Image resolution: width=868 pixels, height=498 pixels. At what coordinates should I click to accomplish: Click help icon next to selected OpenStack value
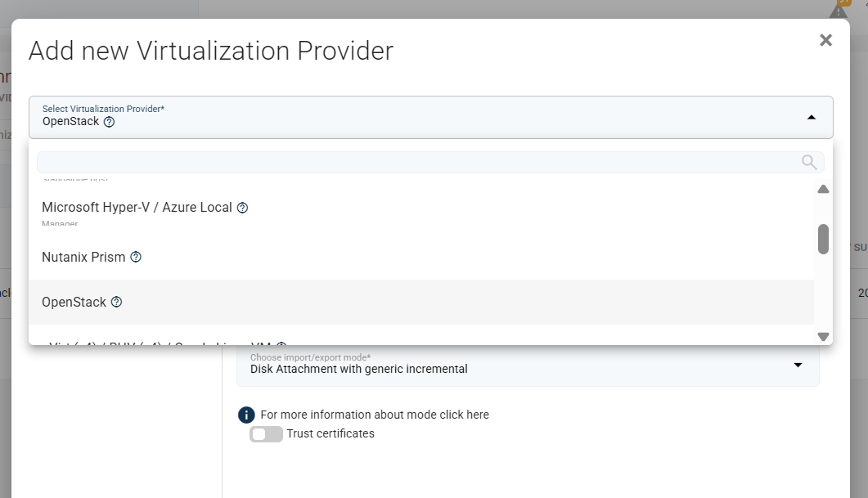(x=109, y=122)
